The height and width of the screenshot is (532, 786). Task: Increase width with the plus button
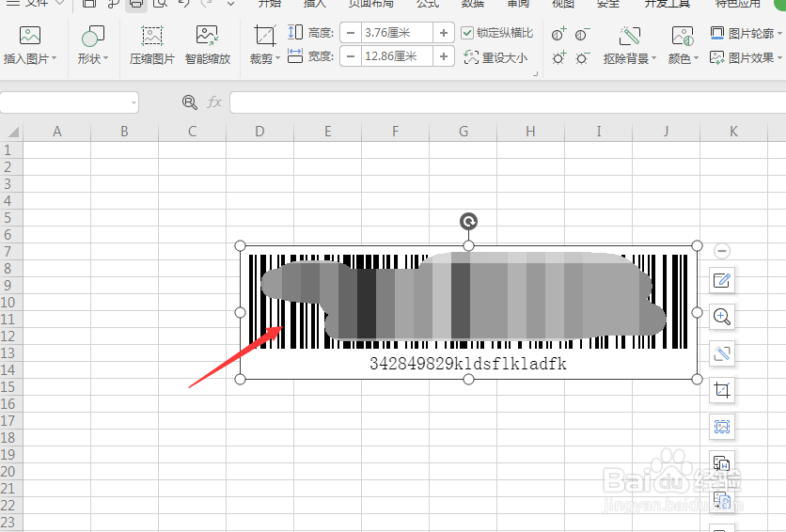(444, 56)
